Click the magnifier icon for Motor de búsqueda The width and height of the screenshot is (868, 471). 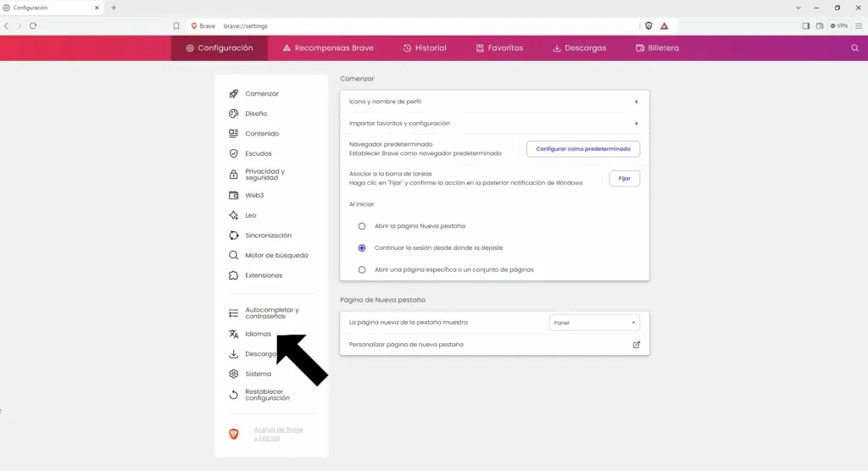pyautogui.click(x=234, y=255)
